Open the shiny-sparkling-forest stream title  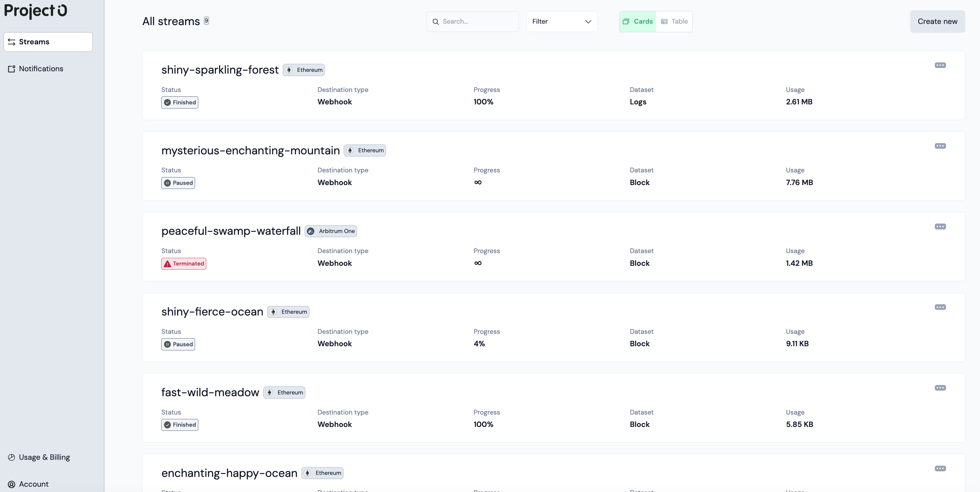pyautogui.click(x=220, y=70)
